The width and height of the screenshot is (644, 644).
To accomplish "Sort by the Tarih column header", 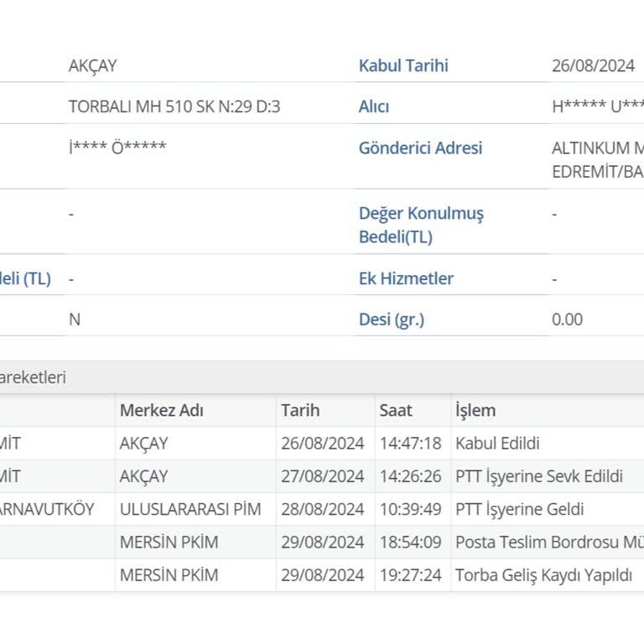I will click(300, 411).
